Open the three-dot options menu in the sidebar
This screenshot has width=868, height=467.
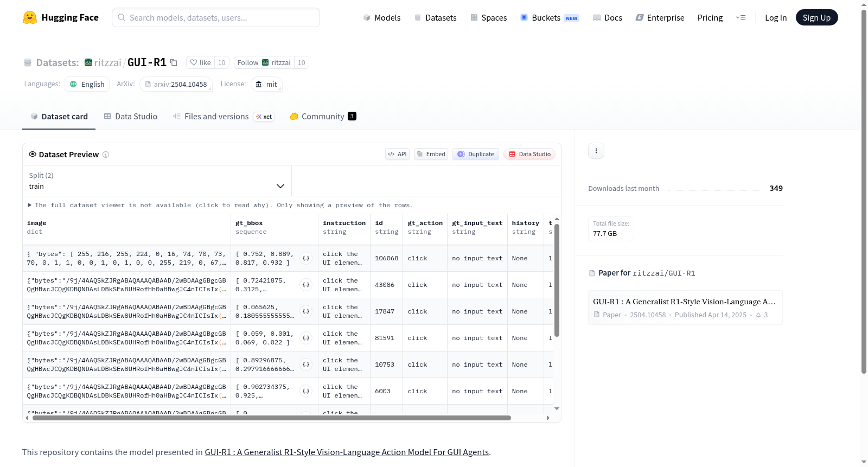click(x=596, y=151)
